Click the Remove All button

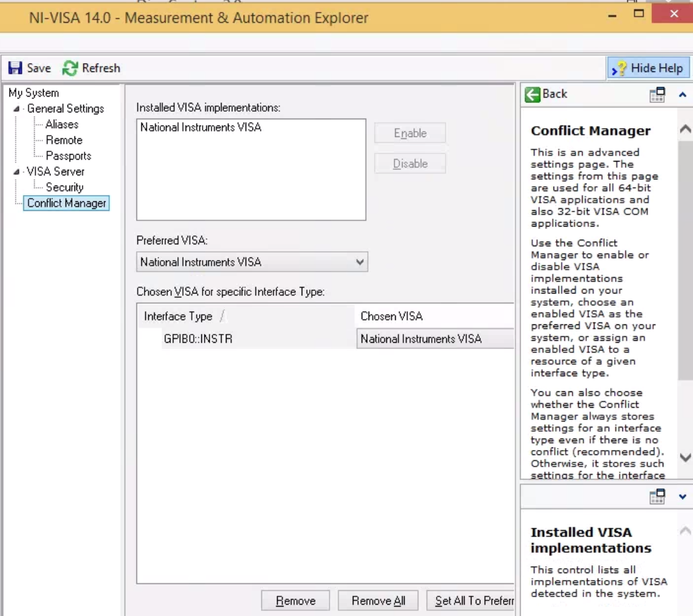point(378,600)
